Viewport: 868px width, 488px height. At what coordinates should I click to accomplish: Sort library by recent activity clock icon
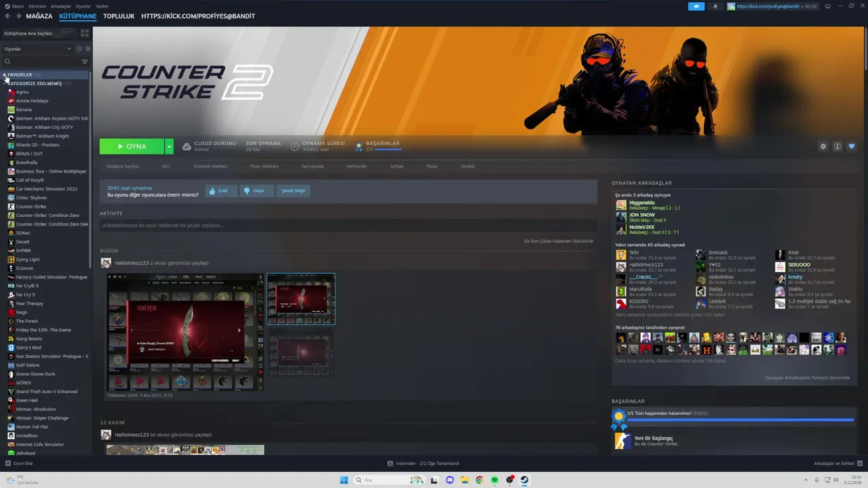pyautogui.click(x=79, y=49)
